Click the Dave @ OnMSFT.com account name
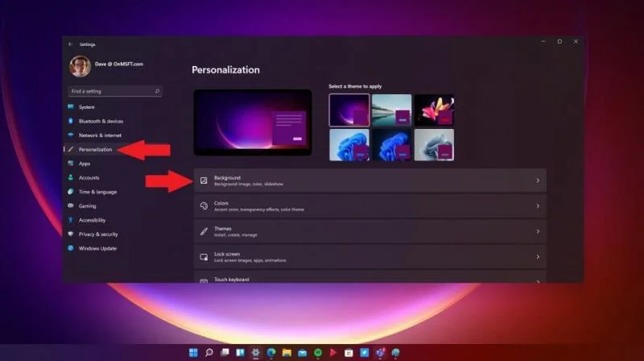 click(x=119, y=64)
